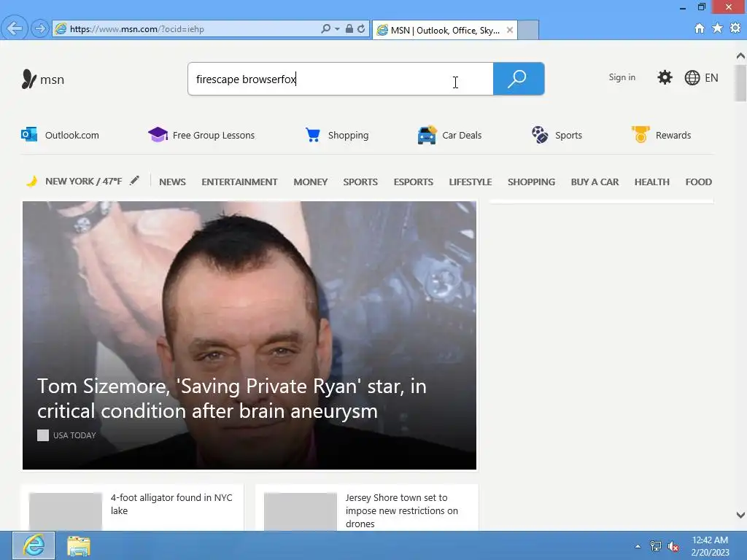
Task: Open the EN language globe selector
Action: point(701,77)
